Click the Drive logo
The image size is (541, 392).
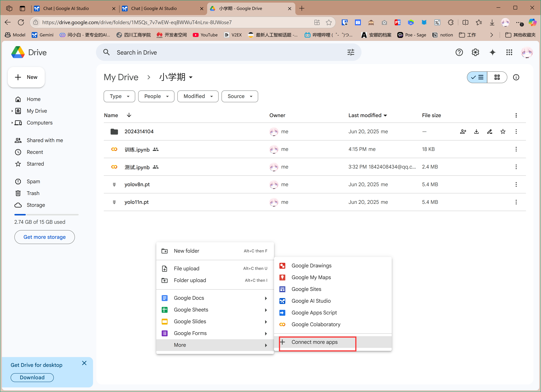click(x=29, y=52)
